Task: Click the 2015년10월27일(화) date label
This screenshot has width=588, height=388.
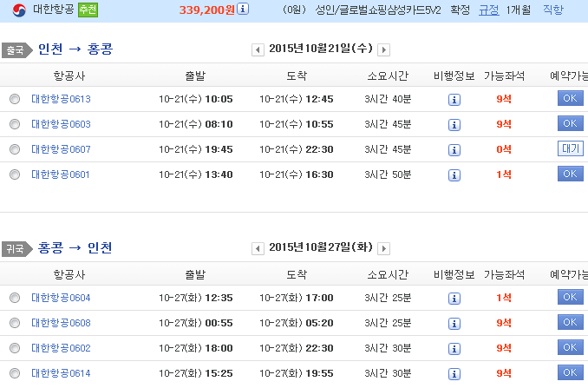Action: [x=321, y=247]
